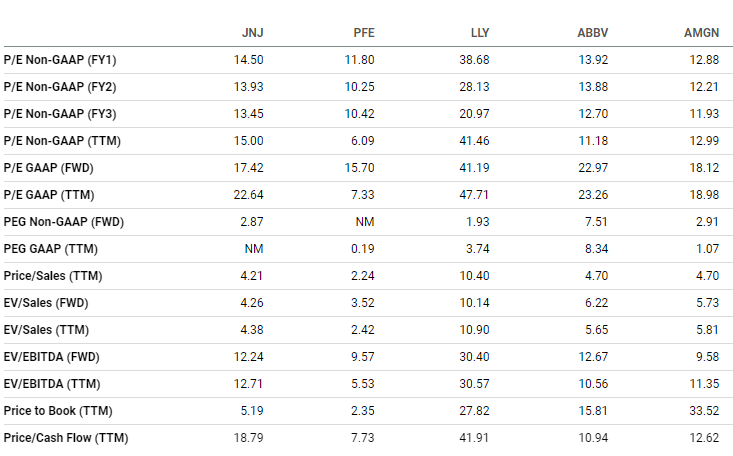Select JNJ's NM value in PEG GAAP row
This screenshot has width=733, height=456.
tap(254, 249)
